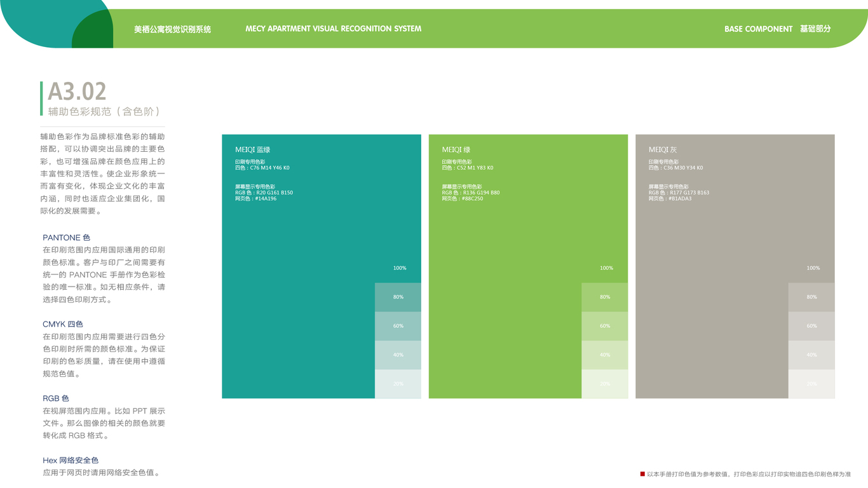The height and width of the screenshot is (488, 868).
Task: Select the subtitle '辅助色彩规范（含色阶）'
Action: (x=104, y=111)
